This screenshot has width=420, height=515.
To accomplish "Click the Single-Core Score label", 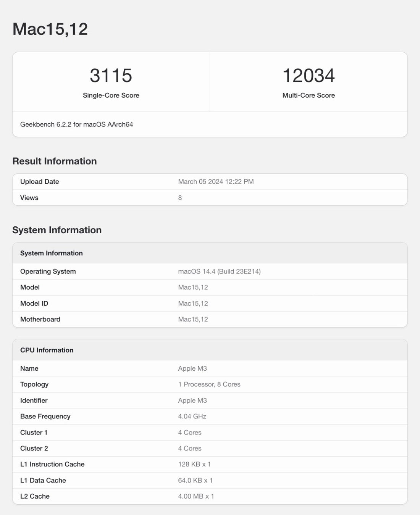I will pyautogui.click(x=111, y=95).
